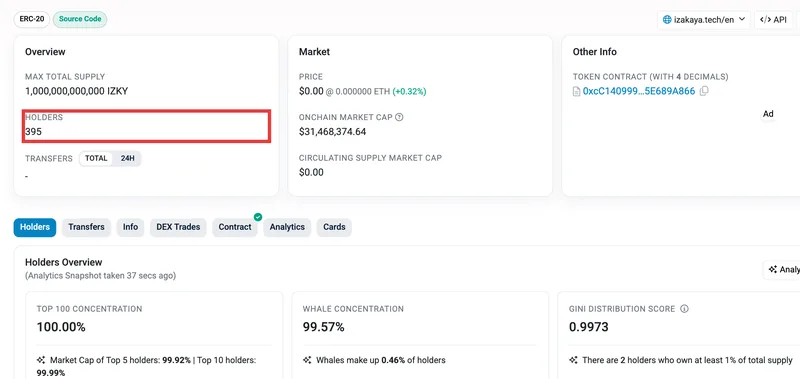The height and width of the screenshot is (379, 800).
Task: Click the Ad label
Action: click(768, 114)
